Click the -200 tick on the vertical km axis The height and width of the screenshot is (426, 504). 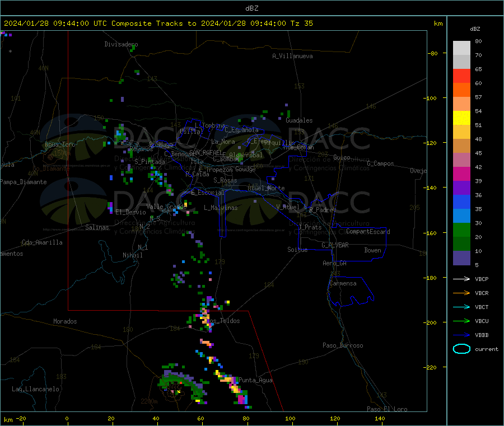pyautogui.click(x=431, y=322)
